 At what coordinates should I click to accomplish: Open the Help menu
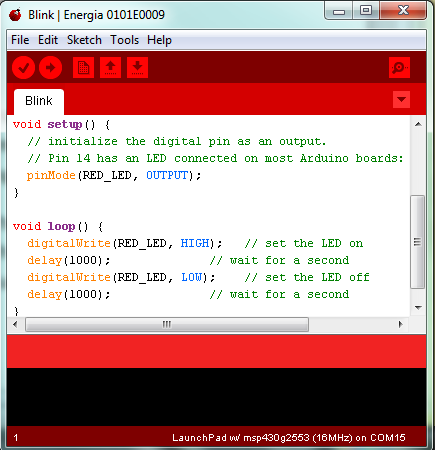[x=159, y=40]
